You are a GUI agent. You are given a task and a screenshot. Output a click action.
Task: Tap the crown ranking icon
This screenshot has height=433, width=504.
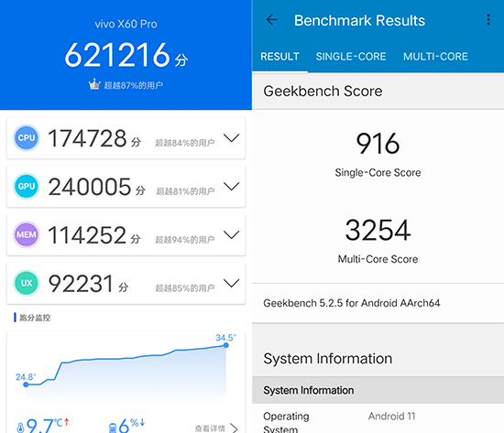(94, 84)
